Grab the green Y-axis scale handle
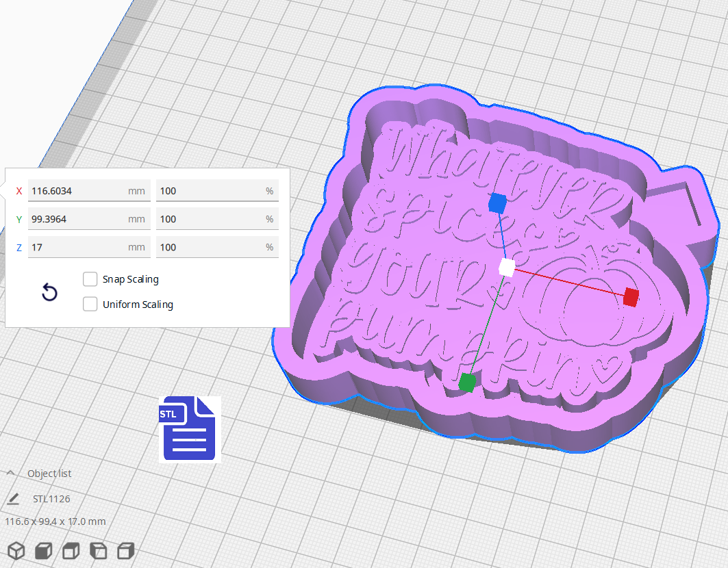The height and width of the screenshot is (568, 728). (x=468, y=383)
